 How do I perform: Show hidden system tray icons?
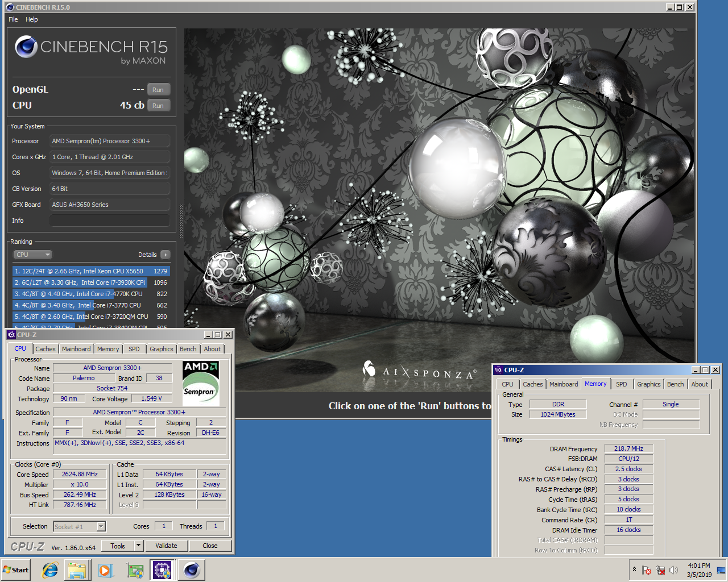634,569
